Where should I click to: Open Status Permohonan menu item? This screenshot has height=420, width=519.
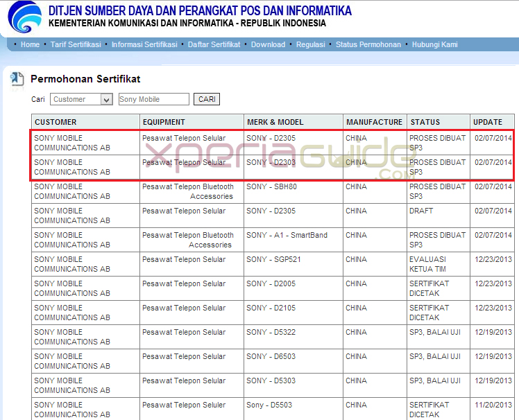pyautogui.click(x=368, y=44)
